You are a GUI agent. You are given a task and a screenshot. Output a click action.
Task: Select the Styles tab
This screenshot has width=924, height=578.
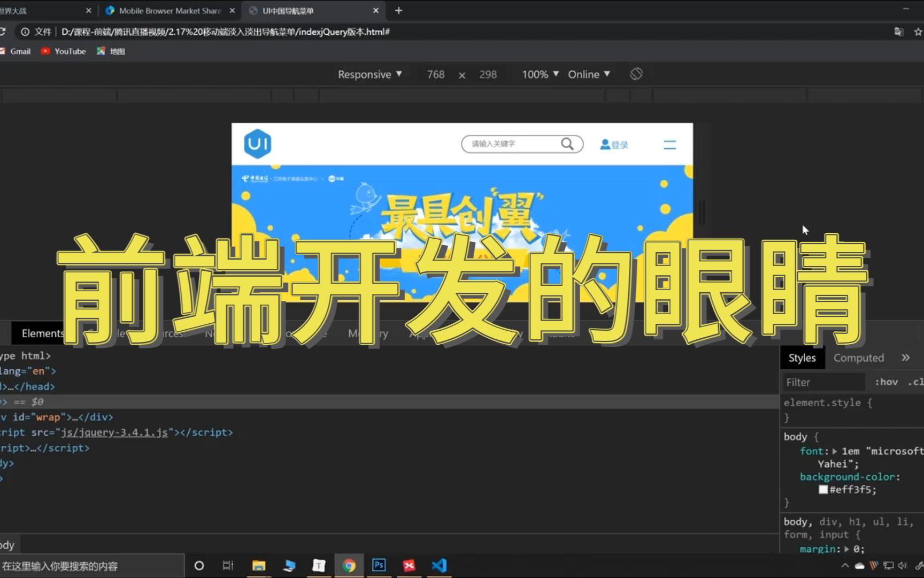[x=802, y=358]
